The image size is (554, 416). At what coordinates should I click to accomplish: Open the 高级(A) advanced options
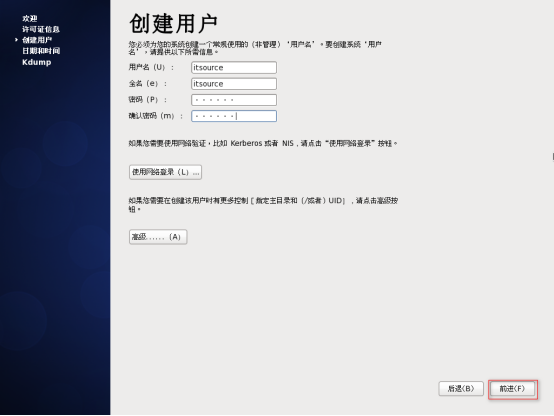pos(158,237)
